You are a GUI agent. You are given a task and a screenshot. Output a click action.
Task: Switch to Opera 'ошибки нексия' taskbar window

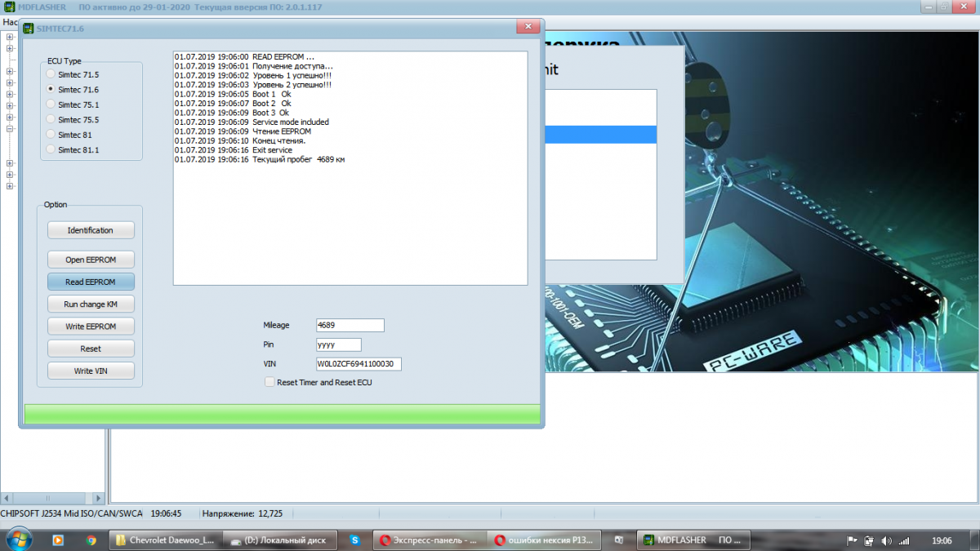click(545, 540)
